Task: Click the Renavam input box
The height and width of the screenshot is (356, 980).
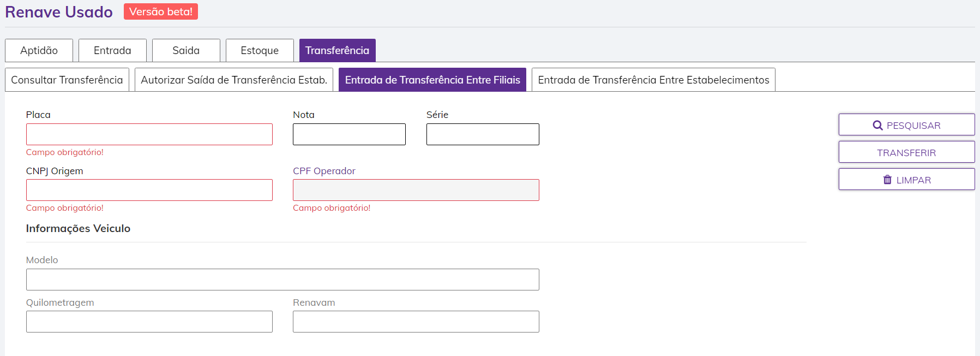Action: point(416,322)
